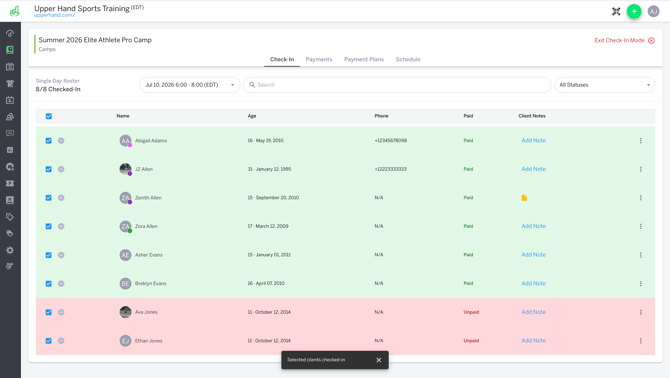Uncheck Asher Evans checkbox
This screenshot has width=670, height=378.
[x=49, y=255]
